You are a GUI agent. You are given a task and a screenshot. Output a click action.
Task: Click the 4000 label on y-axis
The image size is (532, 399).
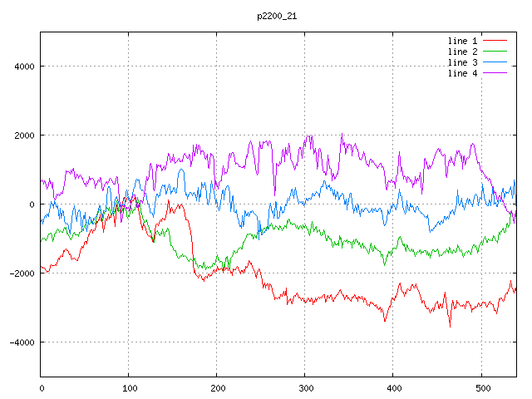coord(23,66)
